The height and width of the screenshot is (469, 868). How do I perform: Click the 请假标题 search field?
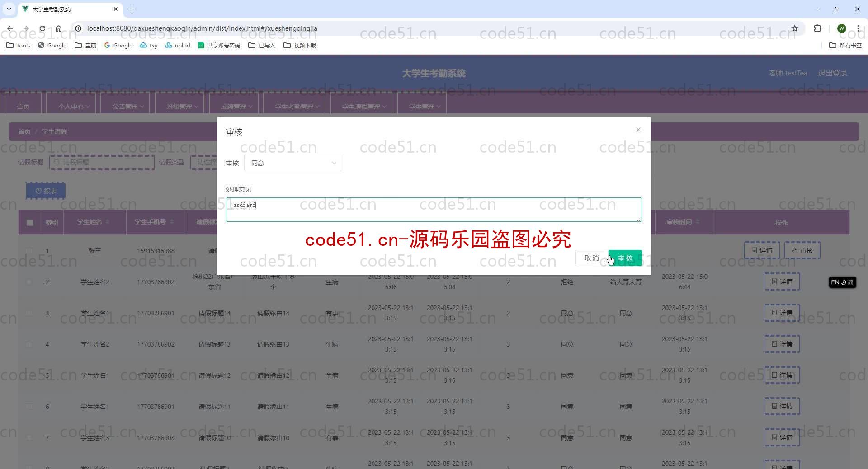click(x=102, y=162)
